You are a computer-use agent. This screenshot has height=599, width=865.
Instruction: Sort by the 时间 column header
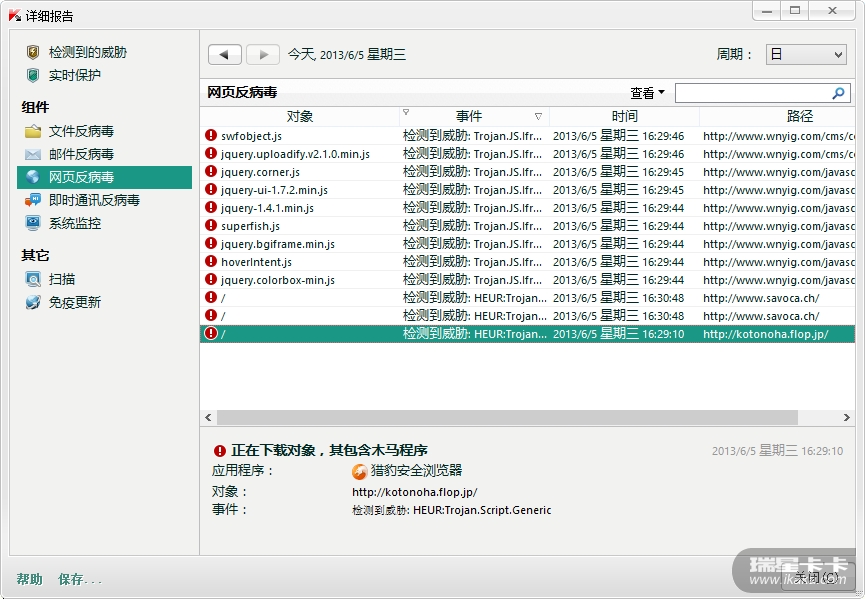coord(624,116)
